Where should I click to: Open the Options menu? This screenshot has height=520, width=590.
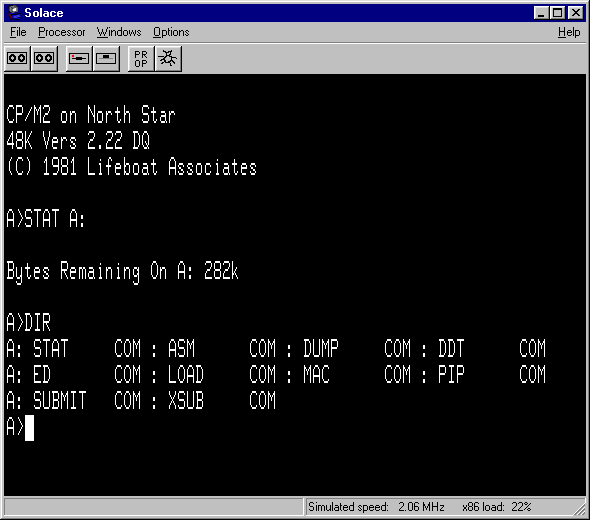pyautogui.click(x=171, y=32)
